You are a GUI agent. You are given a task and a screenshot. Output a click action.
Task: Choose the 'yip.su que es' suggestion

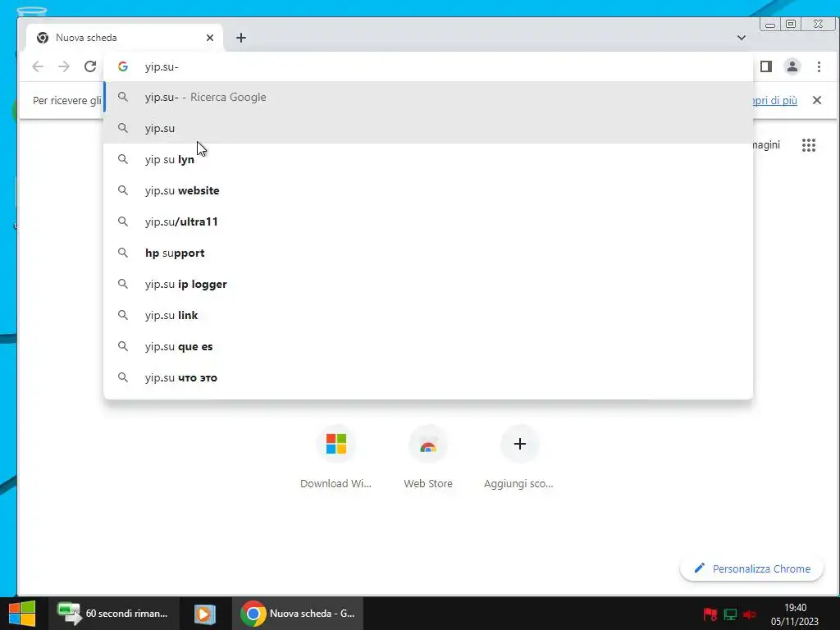coord(428,346)
